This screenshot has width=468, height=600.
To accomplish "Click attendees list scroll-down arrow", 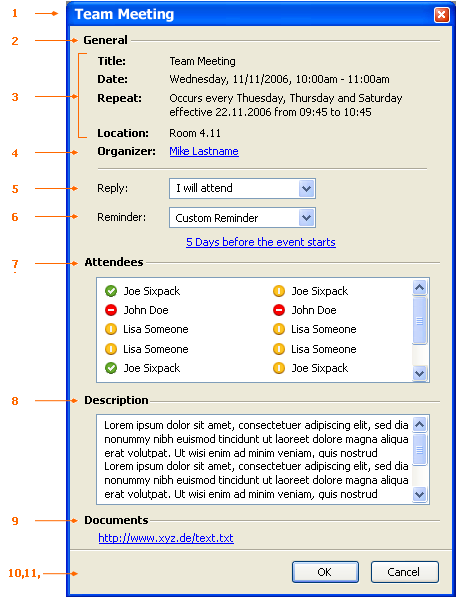I will pyautogui.click(x=420, y=373).
